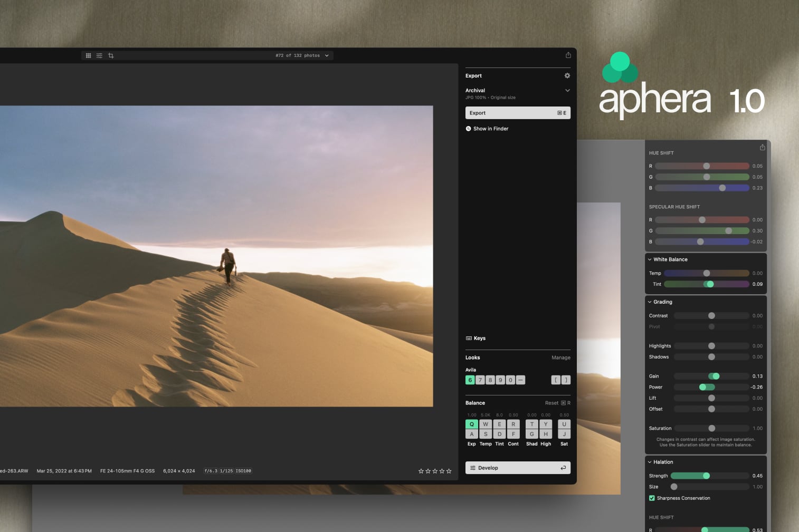Click the 1/125 shutter speed tag
Screen dimensions: 799x532
tap(226, 471)
